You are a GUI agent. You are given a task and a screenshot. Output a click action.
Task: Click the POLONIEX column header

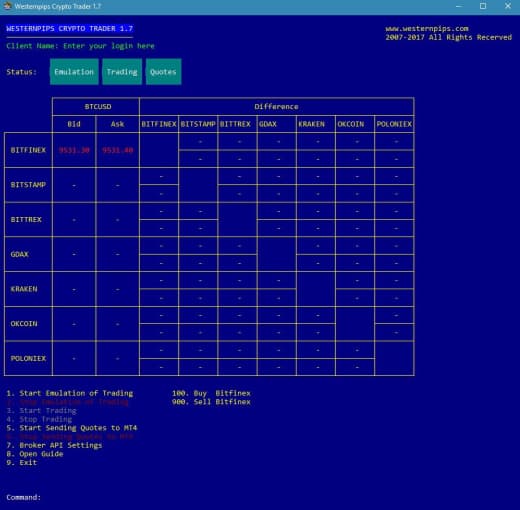click(x=394, y=124)
